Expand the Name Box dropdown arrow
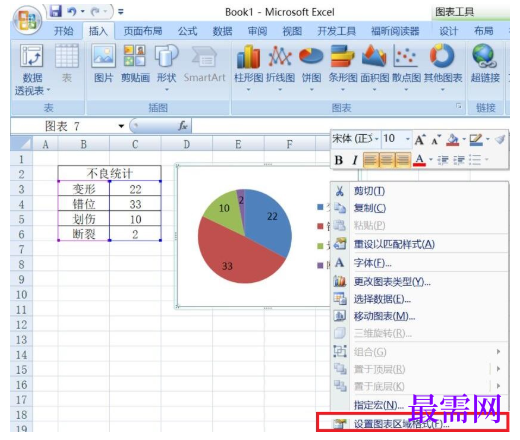Viewport: 520px width, 440px height. tap(121, 126)
